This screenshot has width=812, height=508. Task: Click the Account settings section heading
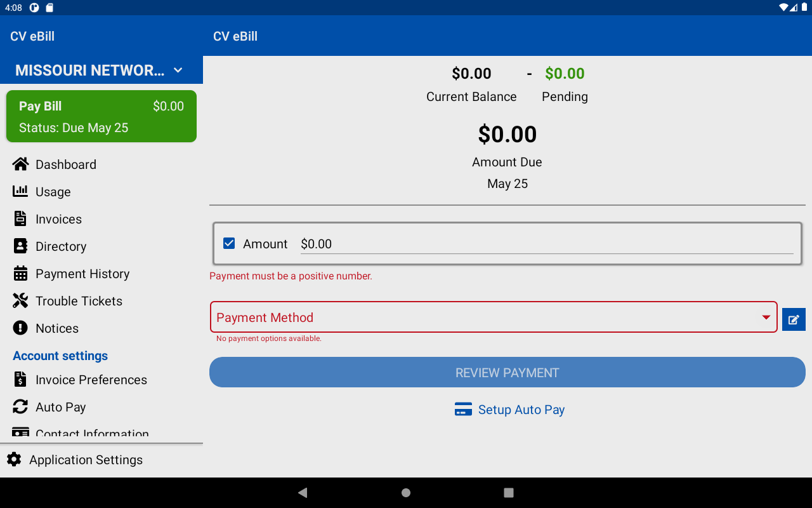[60, 356]
